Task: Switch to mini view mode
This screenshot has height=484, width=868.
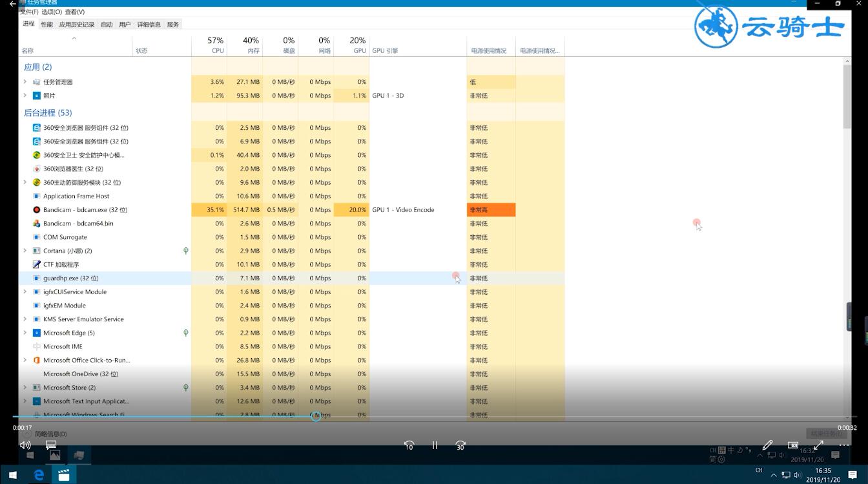Action: pyautogui.click(x=793, y=445)
